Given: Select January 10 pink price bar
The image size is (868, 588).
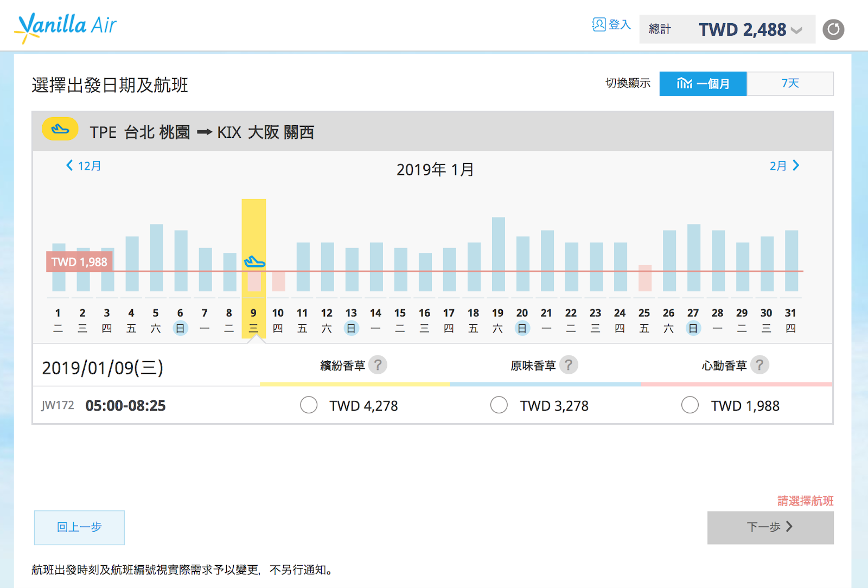Looking at the screenshot, I should (x=278, y=281).
